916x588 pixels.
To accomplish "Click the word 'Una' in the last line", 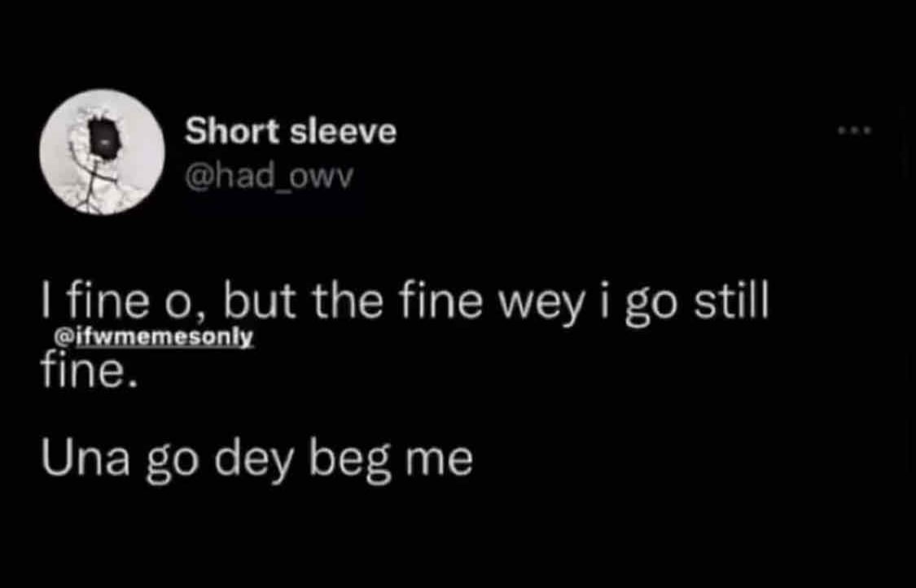I will point(85,459).
